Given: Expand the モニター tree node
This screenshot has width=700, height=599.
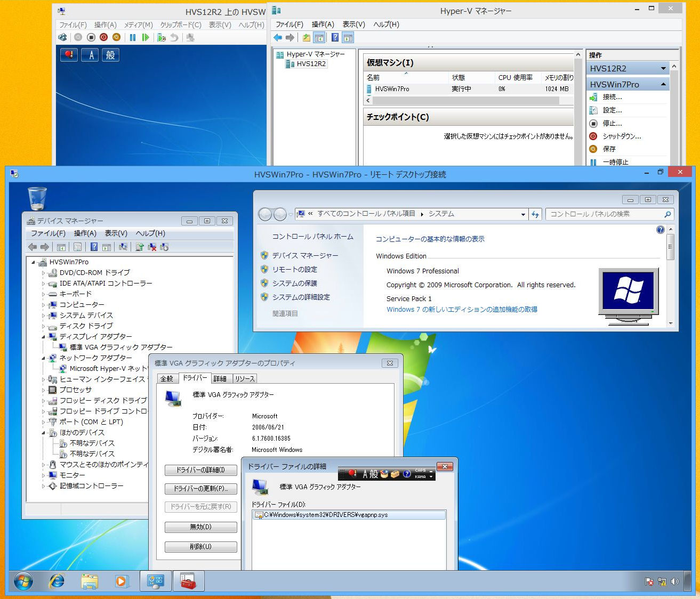Looking at the screenshot, I should (x=44, y=475).
